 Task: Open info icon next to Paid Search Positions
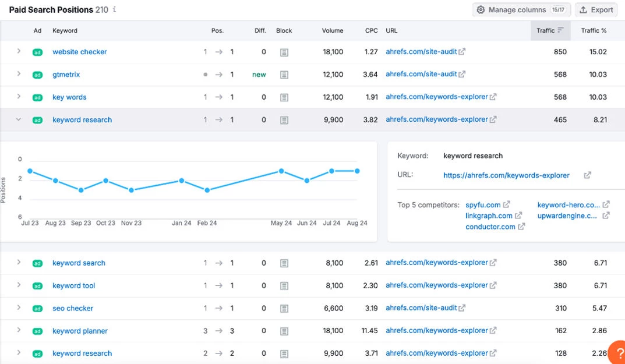coord(114,9)
